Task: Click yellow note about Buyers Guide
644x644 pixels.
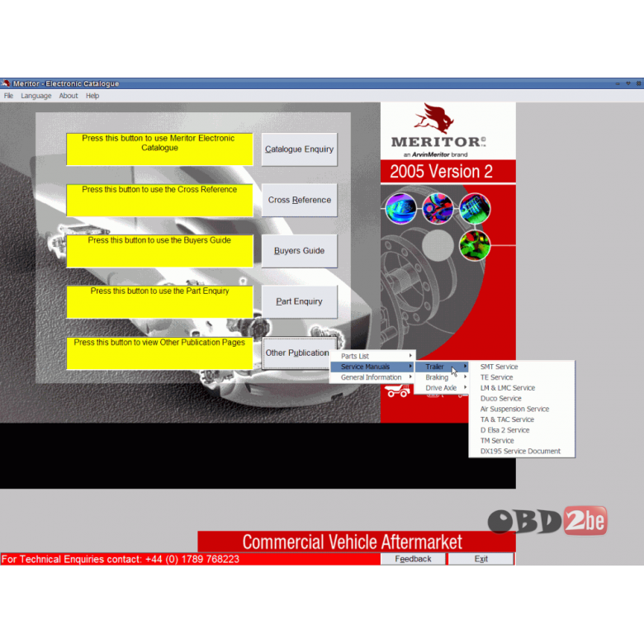Action: [160, 251]
